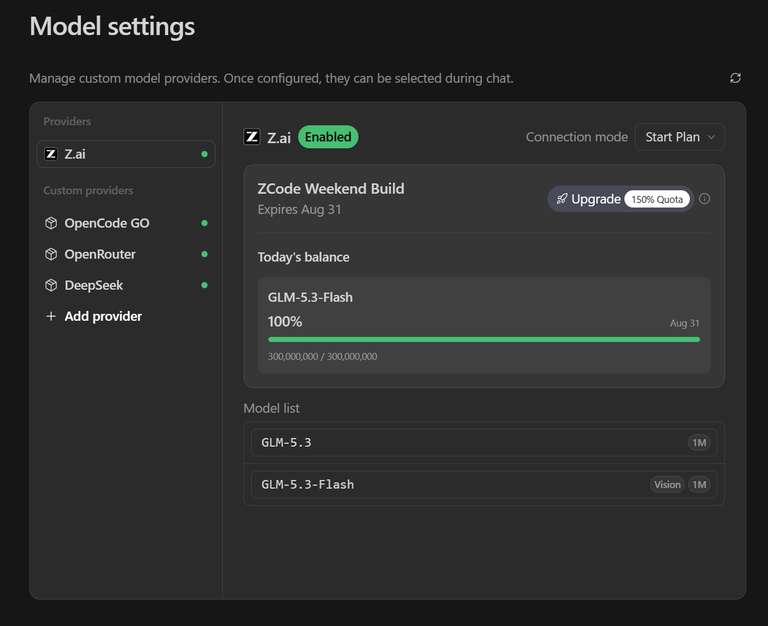
Task: Open the GLM-5.3-Flash model row
Action: pyautogui.click(x=484, y=485)
